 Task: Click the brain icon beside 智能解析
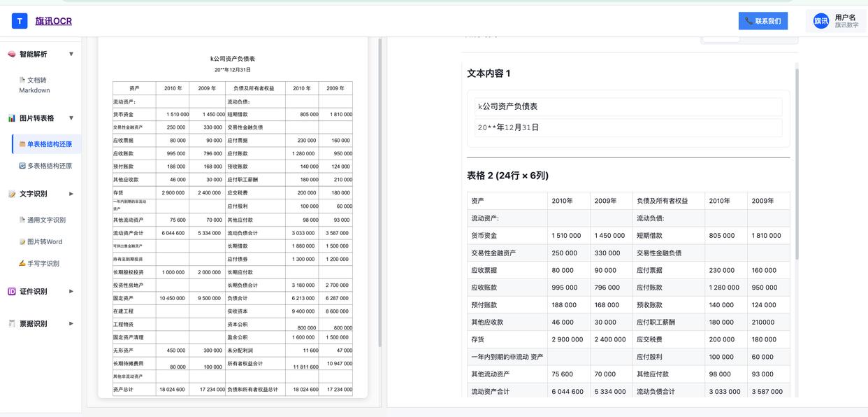tap(12, 54)
